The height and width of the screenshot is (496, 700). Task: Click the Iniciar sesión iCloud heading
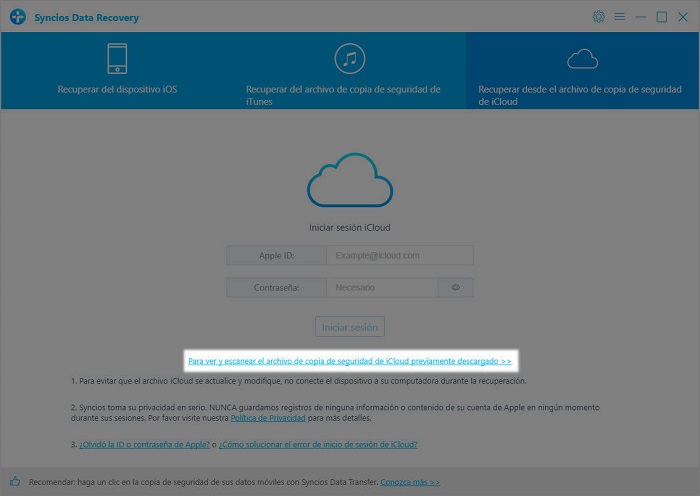pos(350,228)
